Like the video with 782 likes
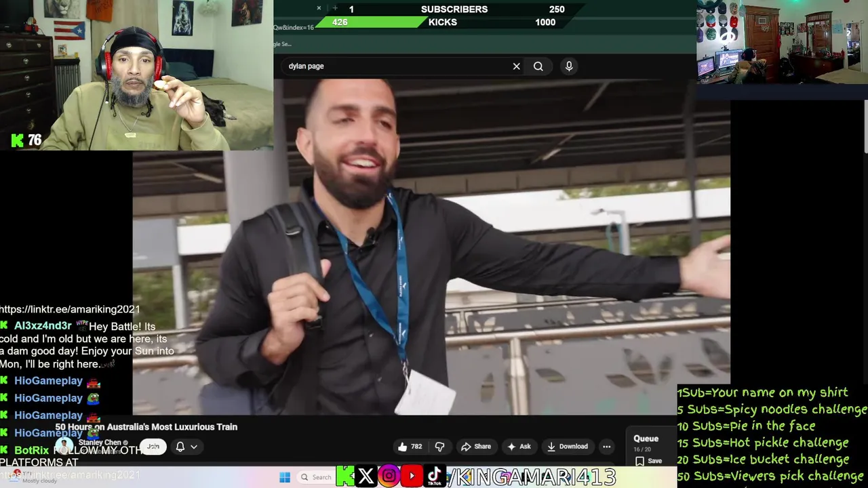The image size is (868, 488). click(410, 447)
